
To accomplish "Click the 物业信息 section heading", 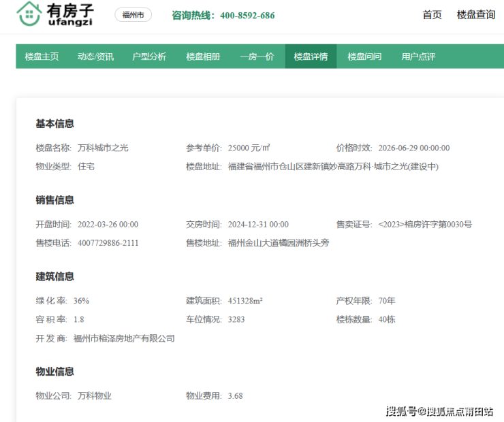I will (54, 372).
